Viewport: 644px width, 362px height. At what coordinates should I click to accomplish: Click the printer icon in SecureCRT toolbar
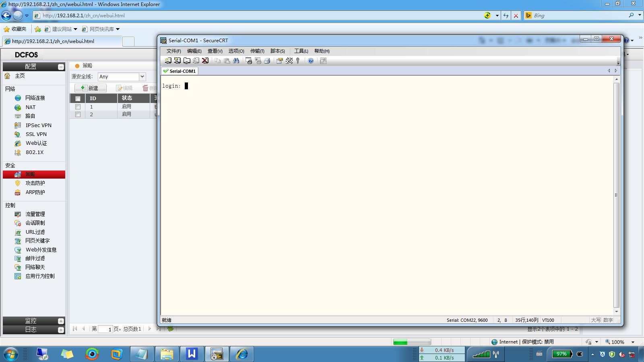(267, 61)
